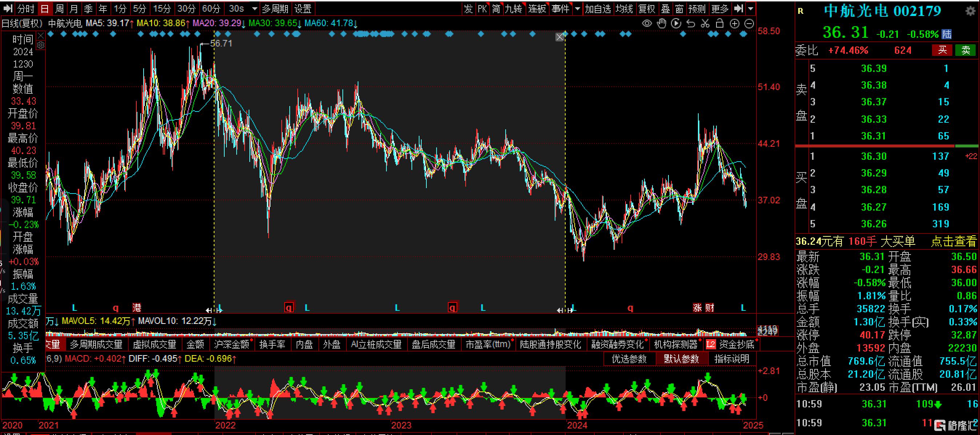
Task: Open the small gear icon under the X
Action: [41, 45]
